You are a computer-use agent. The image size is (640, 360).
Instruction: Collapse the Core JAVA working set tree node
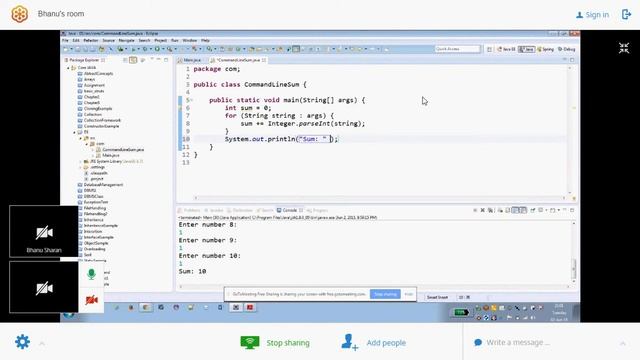69,68
